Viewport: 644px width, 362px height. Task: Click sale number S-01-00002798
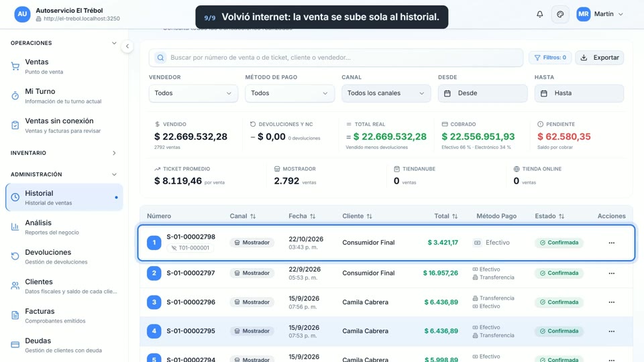(x=191, y=237)
